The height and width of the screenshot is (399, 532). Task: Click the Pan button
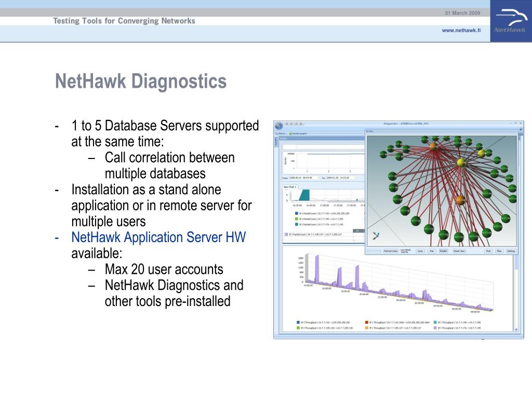click(432, 251)
